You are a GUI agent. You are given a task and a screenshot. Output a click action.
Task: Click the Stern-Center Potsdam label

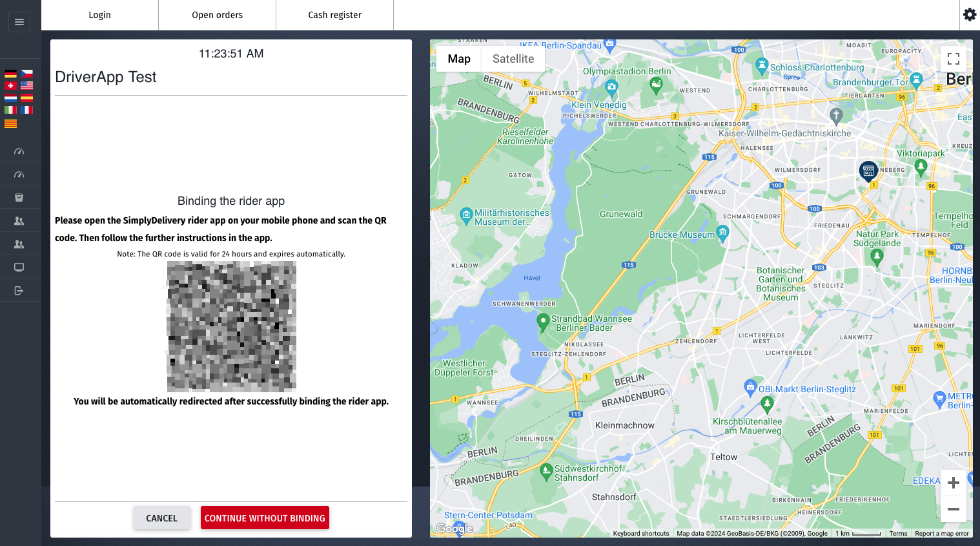[x=489, y=515]
